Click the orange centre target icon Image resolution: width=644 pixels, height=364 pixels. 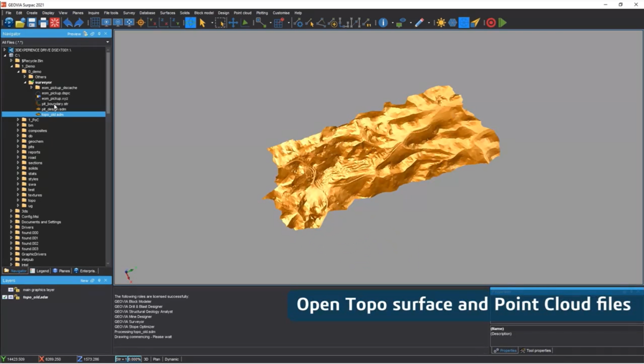click(141, 23)
